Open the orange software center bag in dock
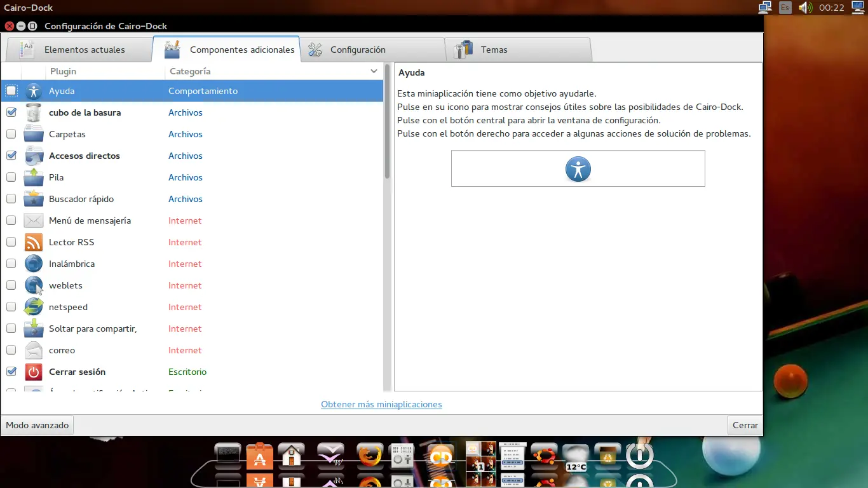This screenshot has width=868, height=488. click(260, 456)
